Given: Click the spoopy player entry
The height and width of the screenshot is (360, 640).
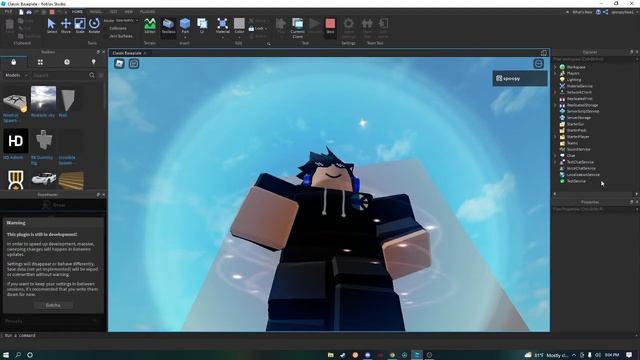Looking at the screenshot, I should click(x=520, y=78).
